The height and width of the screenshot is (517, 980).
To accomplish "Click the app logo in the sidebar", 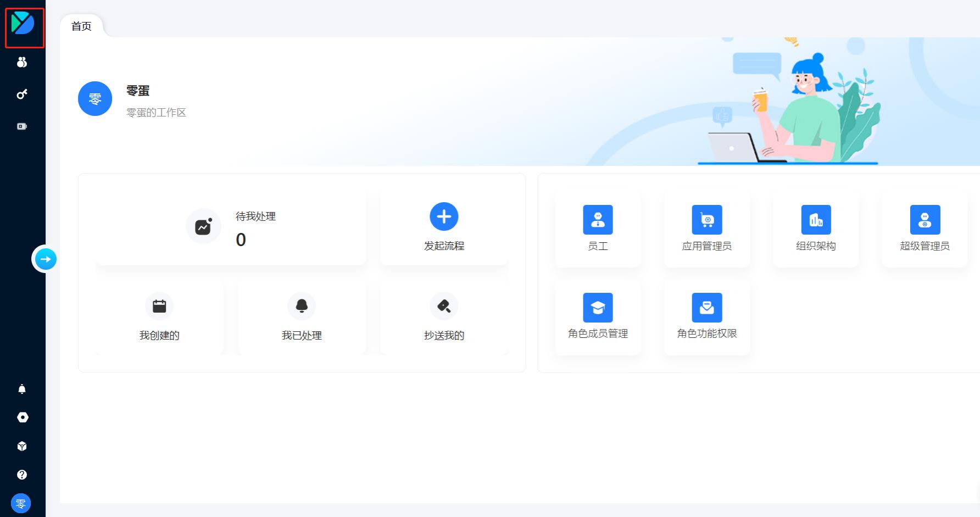I will 23,24.
